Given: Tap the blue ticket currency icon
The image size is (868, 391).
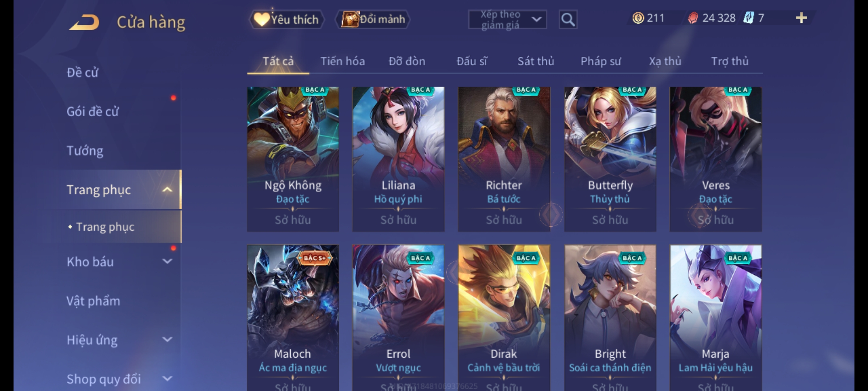Looking at the screenshot, I should point(748,18).
